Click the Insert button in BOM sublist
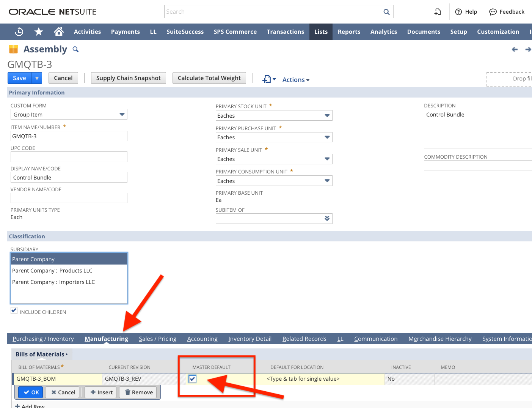The width and height of the screenshot is (532, 408). [101, 392]
